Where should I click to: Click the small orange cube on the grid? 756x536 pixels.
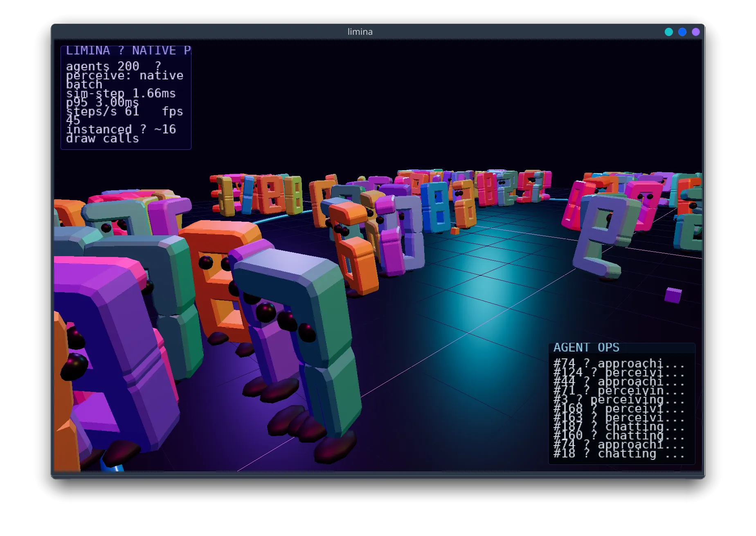pyautogui.click(x=455, y=231)
